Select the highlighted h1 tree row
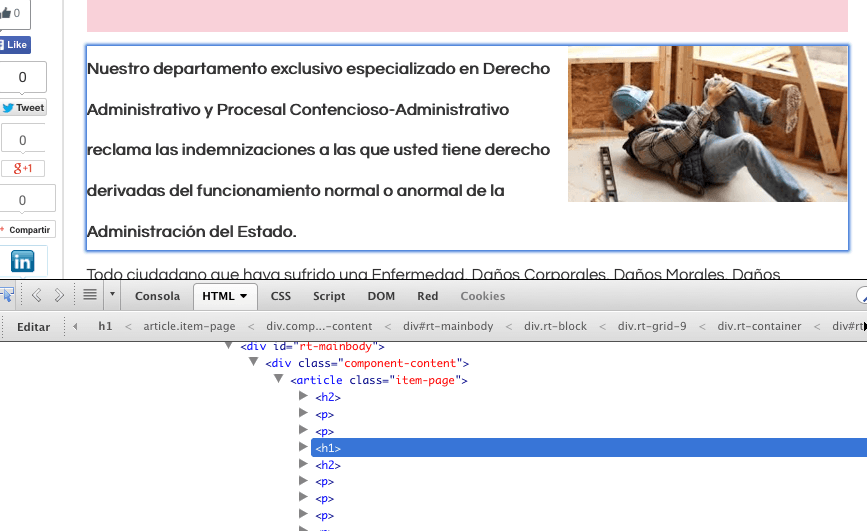This screenshot has width=867, height=531. 589,447
